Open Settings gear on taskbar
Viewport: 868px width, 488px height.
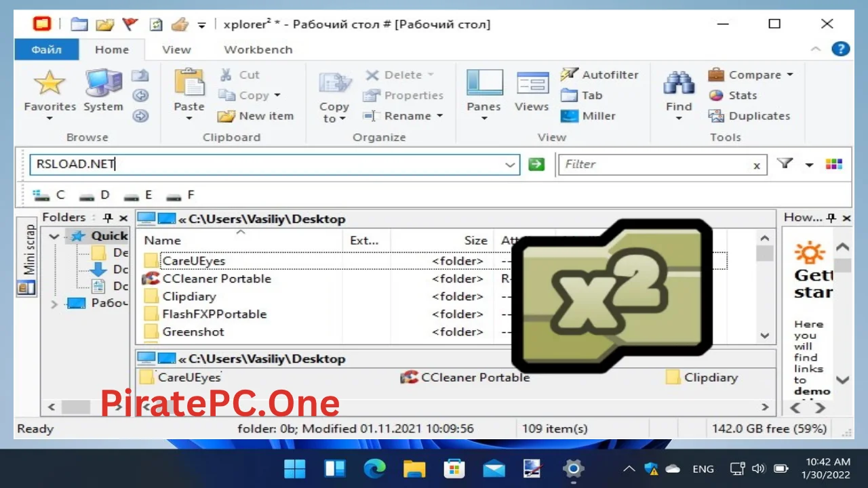coord(573,468)
